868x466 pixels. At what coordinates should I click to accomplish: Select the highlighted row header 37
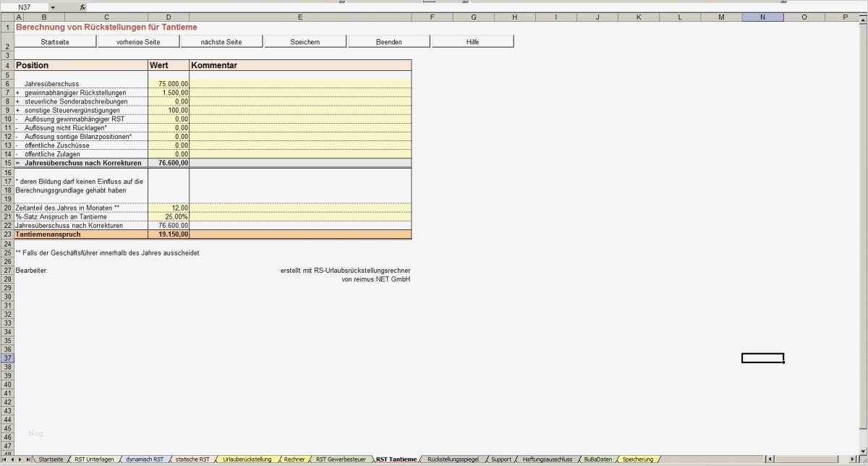(x=7, y=358)
